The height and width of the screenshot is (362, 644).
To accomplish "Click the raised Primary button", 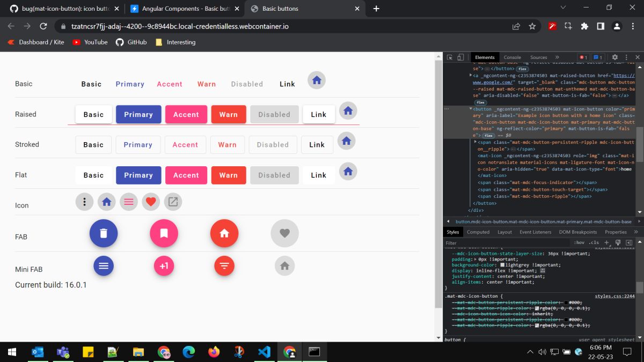I will (x=138, y=114).
